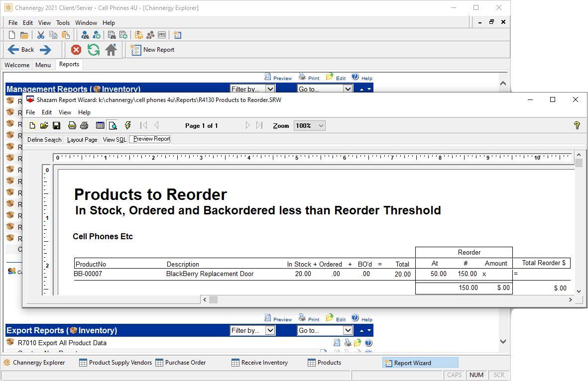Click the New document icon in Channergy toolbar
The image size is (588, 381).
point(12,35)
